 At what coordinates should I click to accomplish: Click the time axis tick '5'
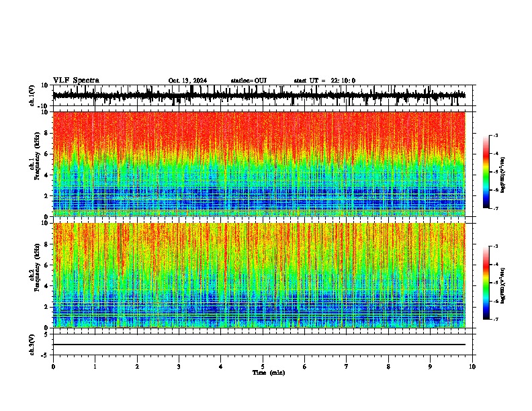pos(263,367)
